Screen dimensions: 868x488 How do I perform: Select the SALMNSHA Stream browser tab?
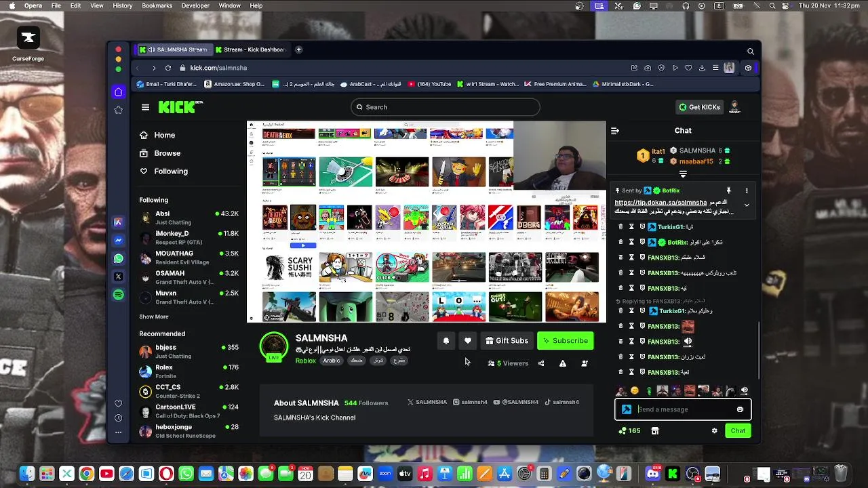(x=174, y=49)
